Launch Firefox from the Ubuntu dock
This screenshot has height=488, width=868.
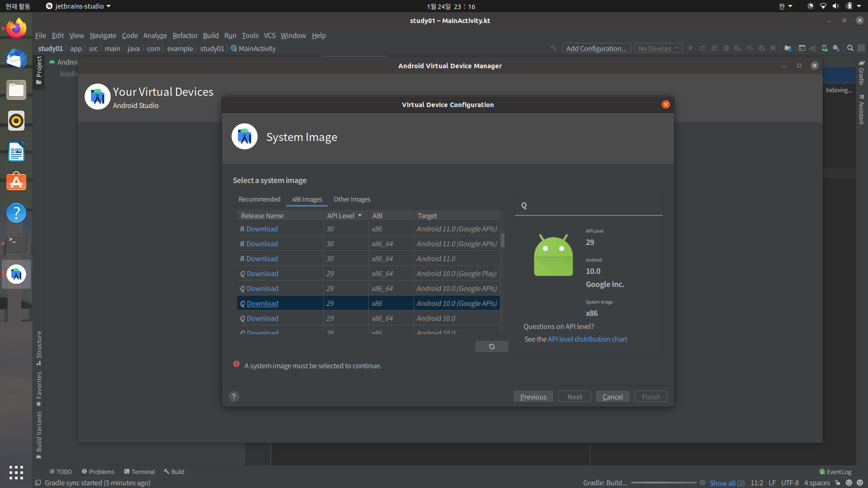16,28
